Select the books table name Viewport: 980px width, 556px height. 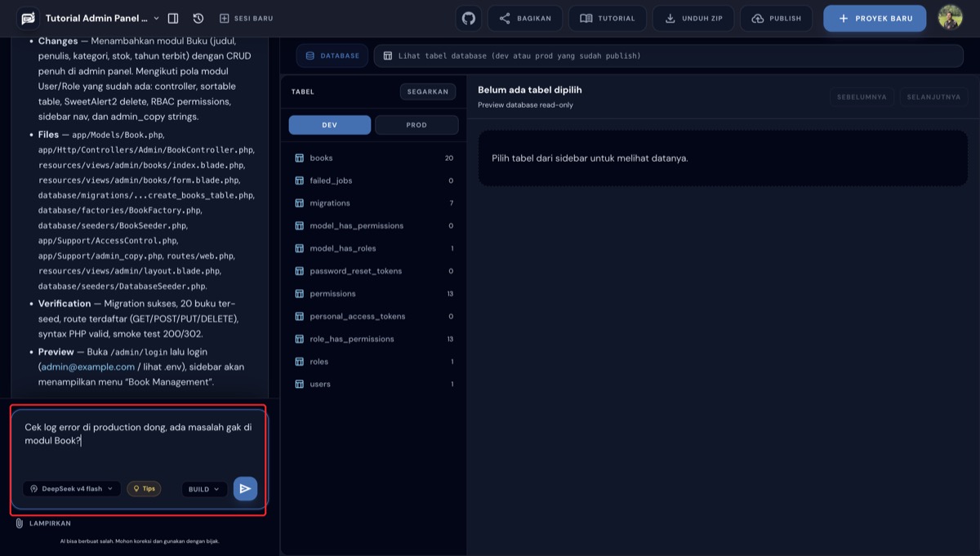coord(321,158)
